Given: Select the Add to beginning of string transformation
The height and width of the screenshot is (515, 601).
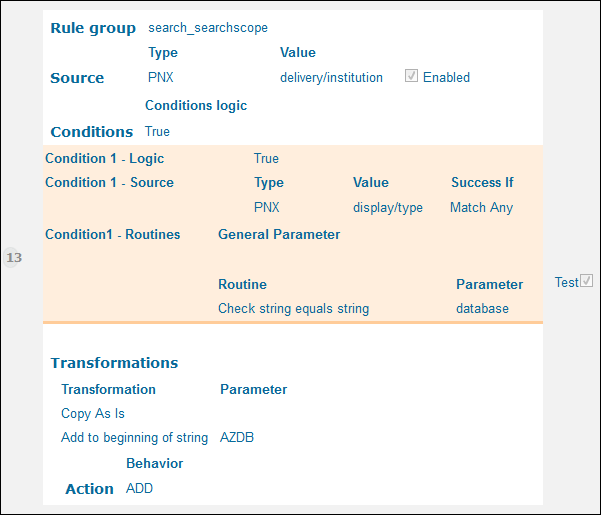Looking at the screenshot, I should pyautogui.click(x=134, y=437).
